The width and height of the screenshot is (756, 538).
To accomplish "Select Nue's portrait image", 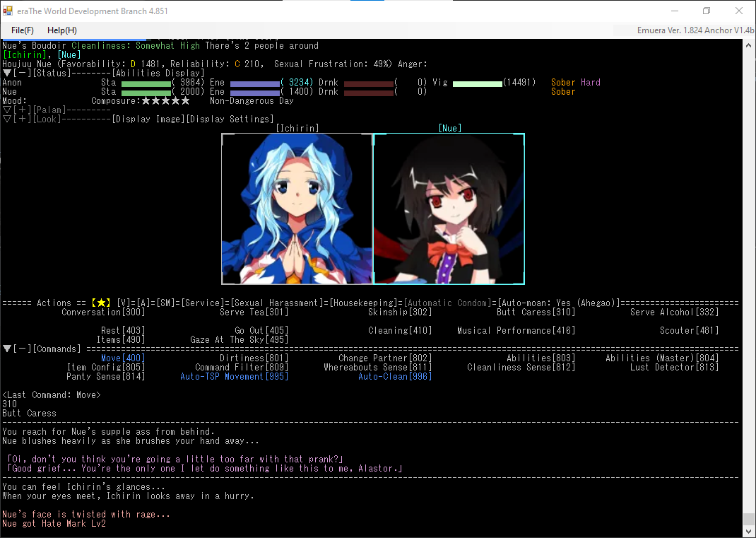I will point(449,209).
